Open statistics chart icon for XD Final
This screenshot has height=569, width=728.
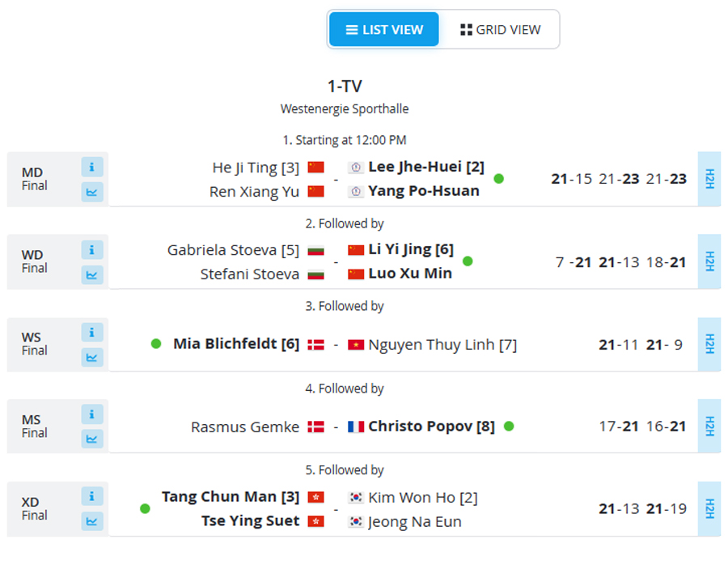click(x=92, y=521)
